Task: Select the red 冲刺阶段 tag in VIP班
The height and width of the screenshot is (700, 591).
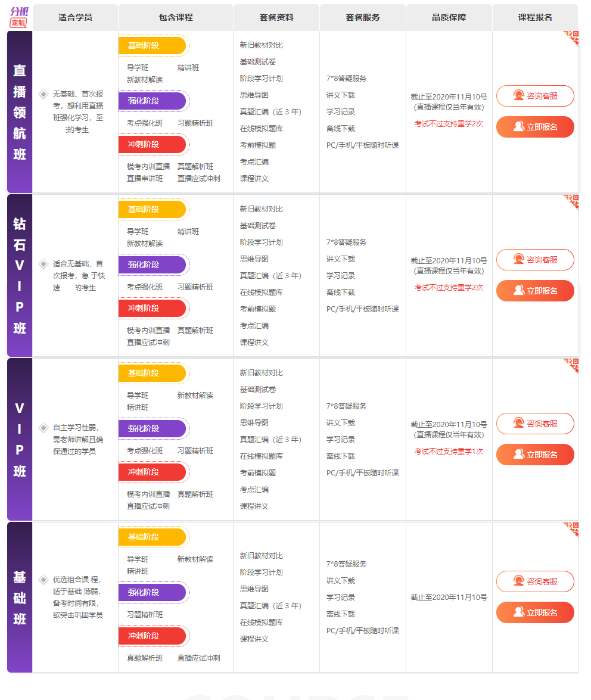Action: point(152,472)
